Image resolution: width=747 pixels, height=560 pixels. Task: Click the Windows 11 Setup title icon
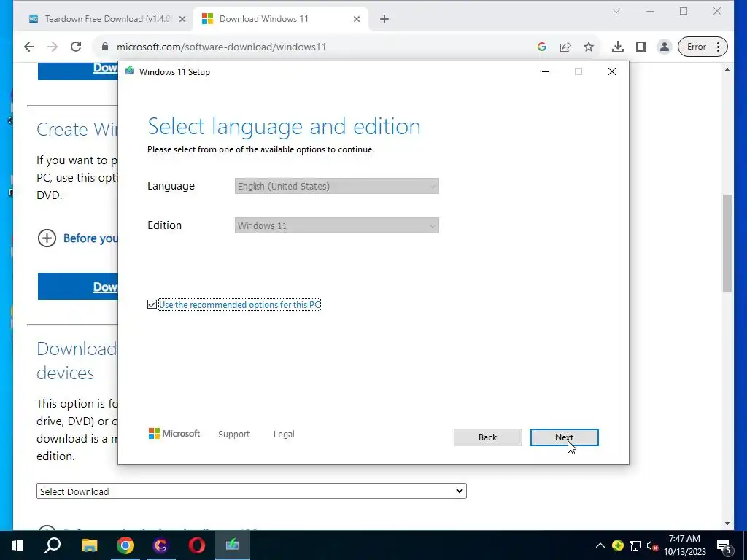pyautogui.click(x=130, y=71)
